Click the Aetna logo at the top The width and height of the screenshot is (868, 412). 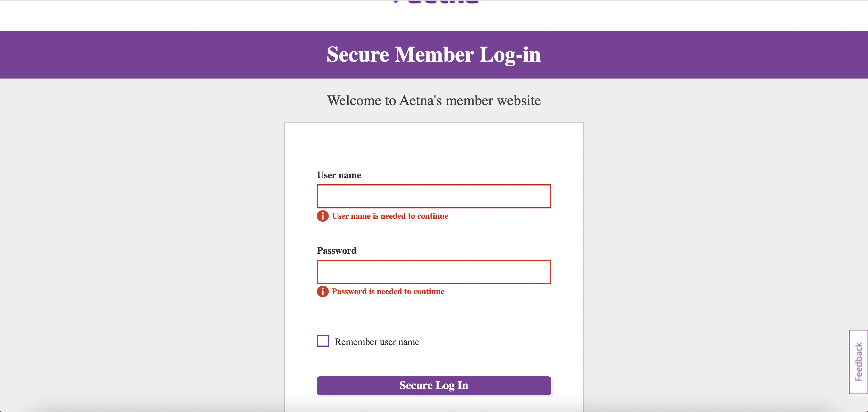coord(435,2)
